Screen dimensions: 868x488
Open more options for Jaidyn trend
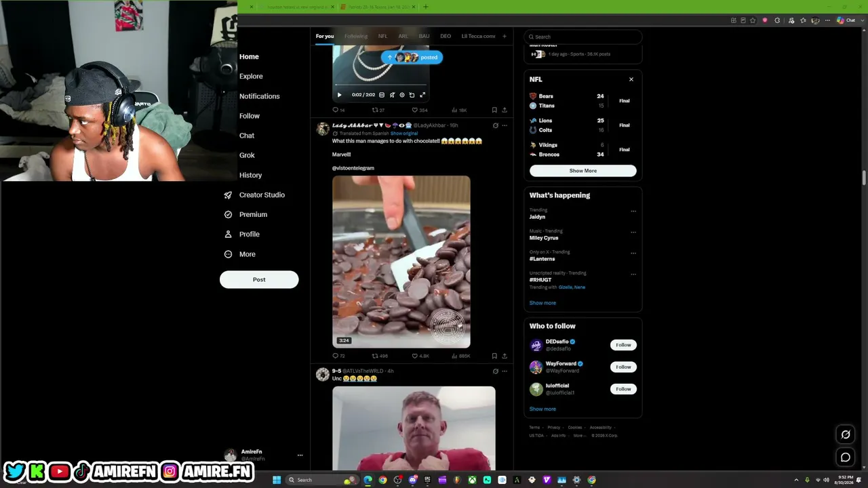tap(633, 211)
